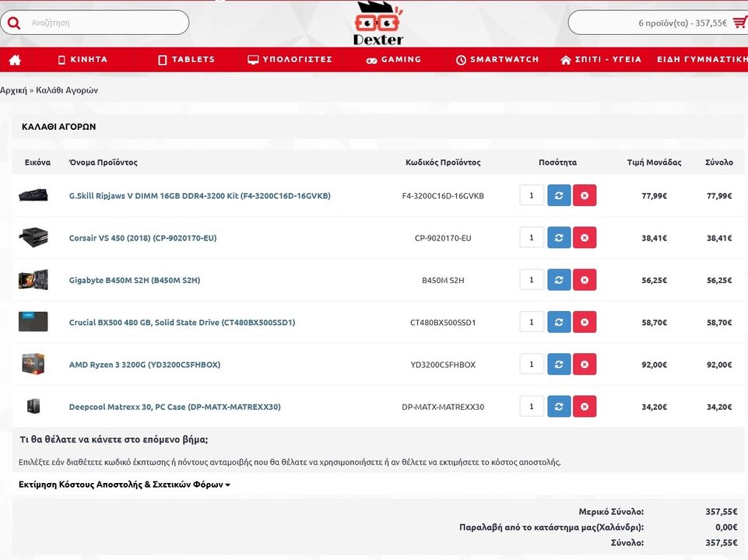Click product code CP-9020170-EU
Screen dimensions: 748x560
point(443,238)
